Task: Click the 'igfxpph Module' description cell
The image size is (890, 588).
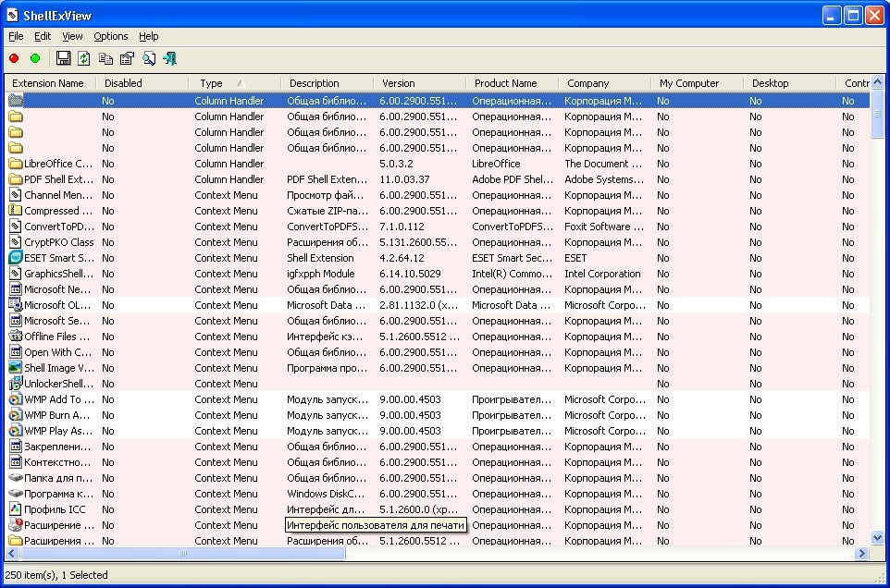Action: pos(321,274)
